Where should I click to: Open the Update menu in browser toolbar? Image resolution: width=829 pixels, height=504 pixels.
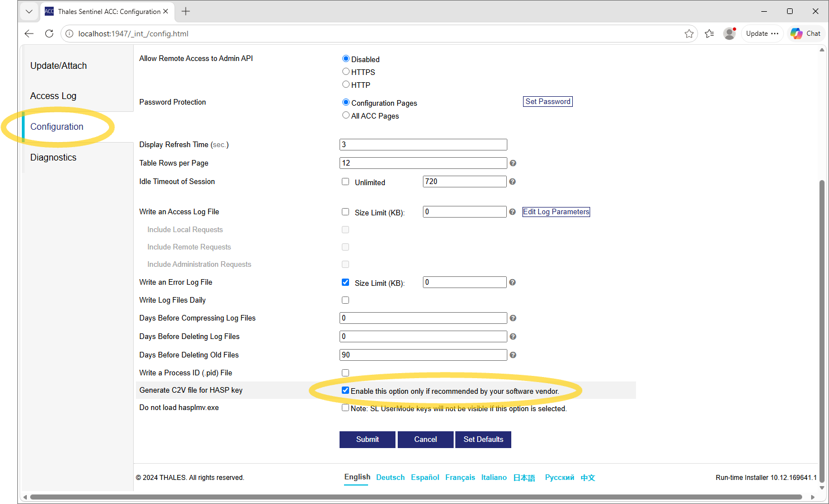coord(762,34)
